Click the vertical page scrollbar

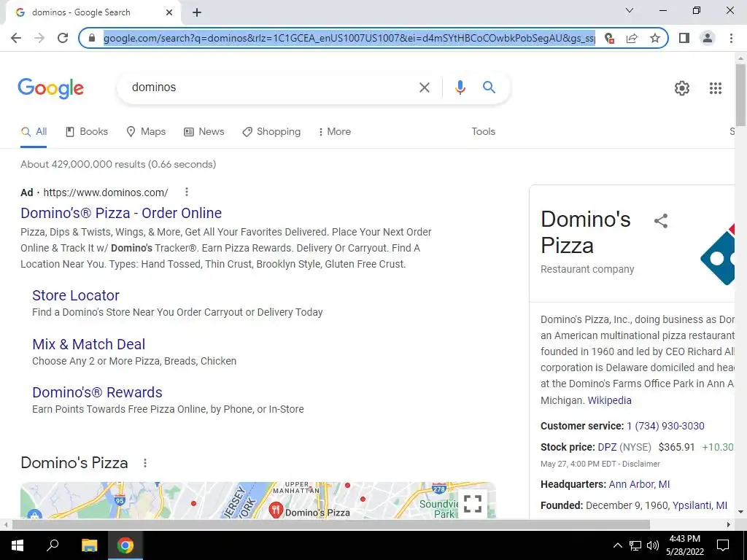click(740, 95)
